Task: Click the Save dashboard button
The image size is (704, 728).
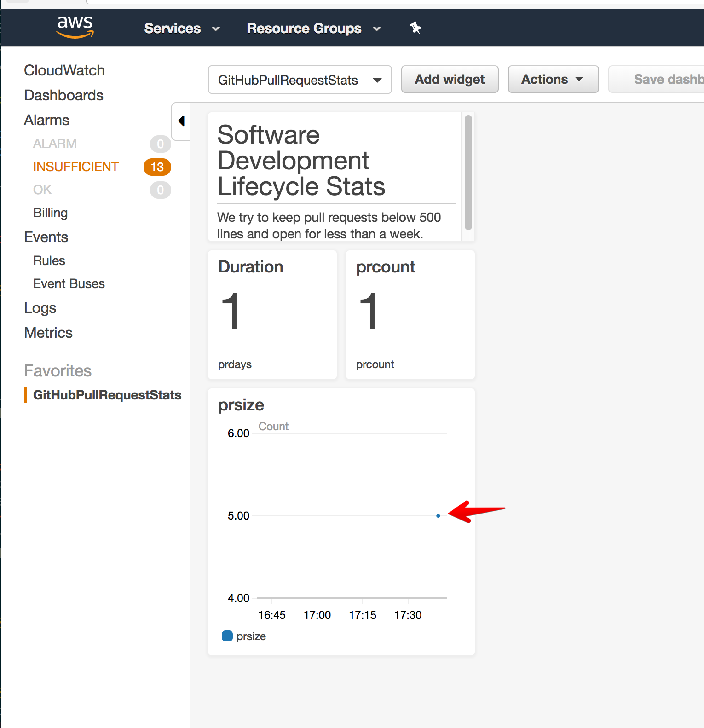Action: click(656, 79)
